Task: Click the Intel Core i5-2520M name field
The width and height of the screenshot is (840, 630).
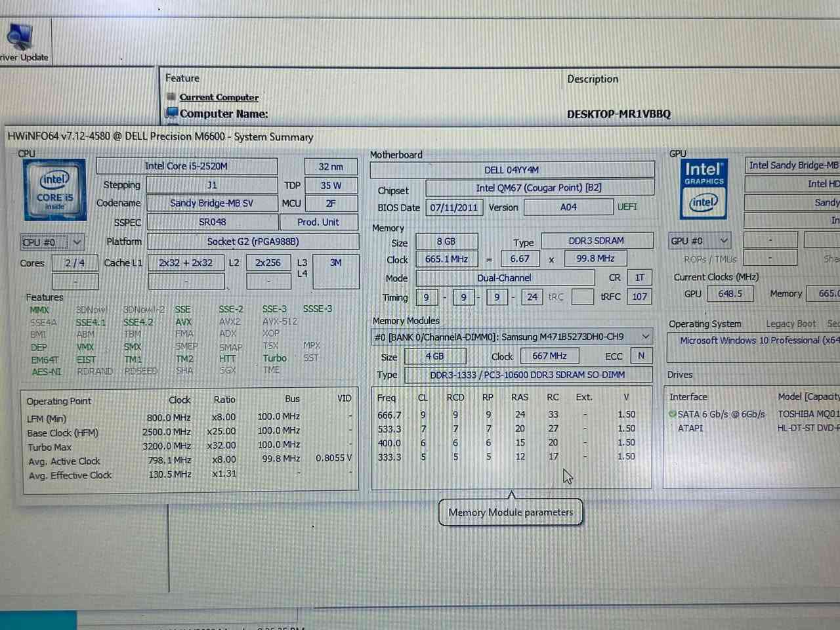Action: [x=186, y=166]
